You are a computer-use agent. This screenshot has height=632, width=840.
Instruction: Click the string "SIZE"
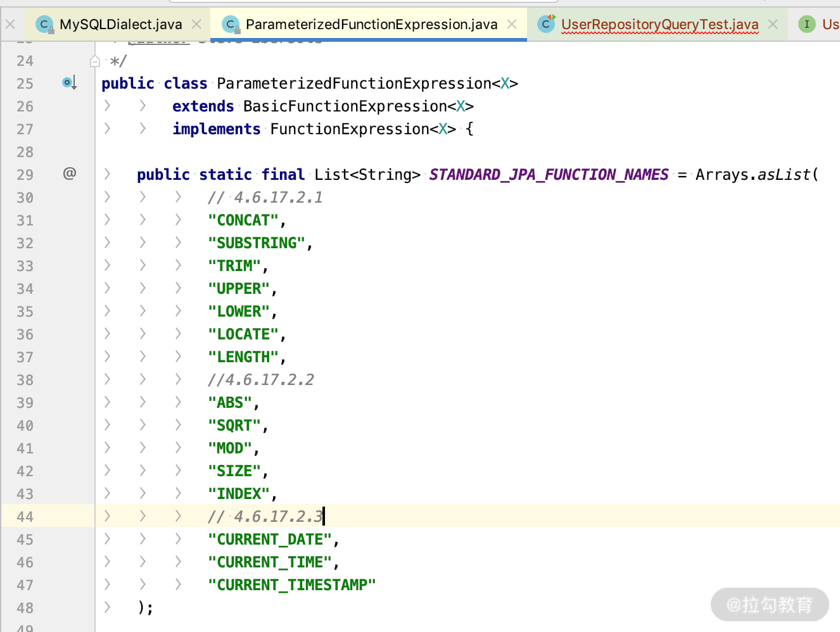click(x=234, y=471)
